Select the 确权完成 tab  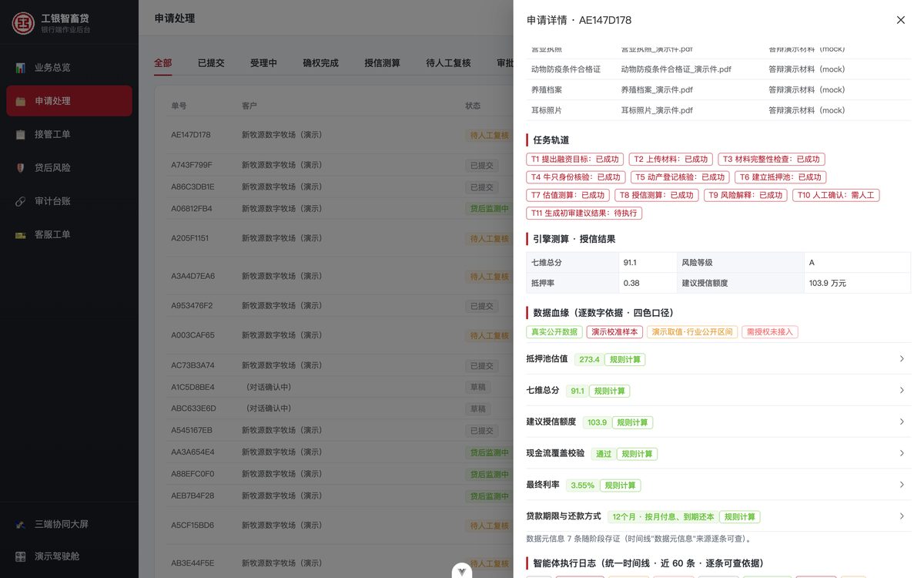click(x=320, y=63)
